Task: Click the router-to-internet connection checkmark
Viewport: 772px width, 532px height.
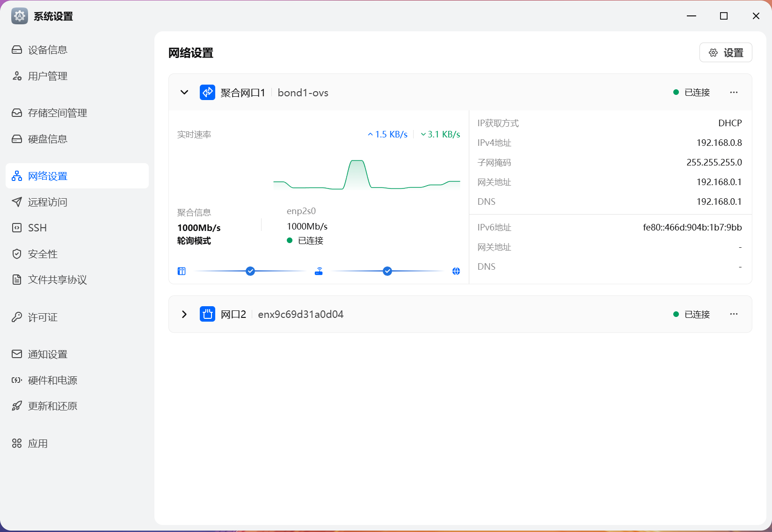Action: [387, 271]
